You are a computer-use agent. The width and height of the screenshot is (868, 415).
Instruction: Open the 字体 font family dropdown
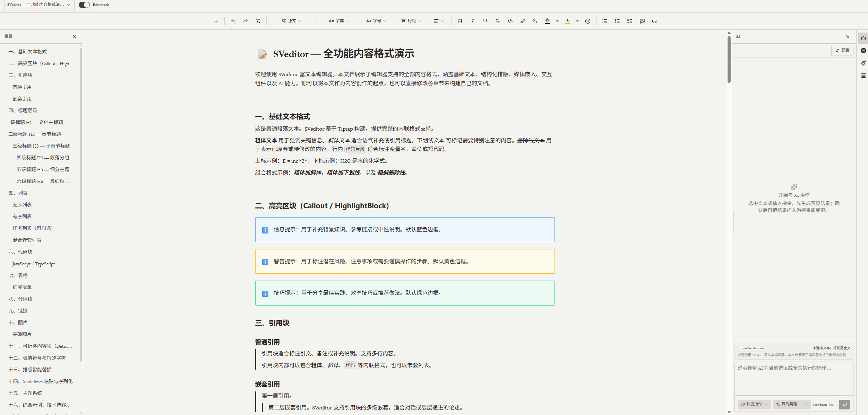point(338,21)
